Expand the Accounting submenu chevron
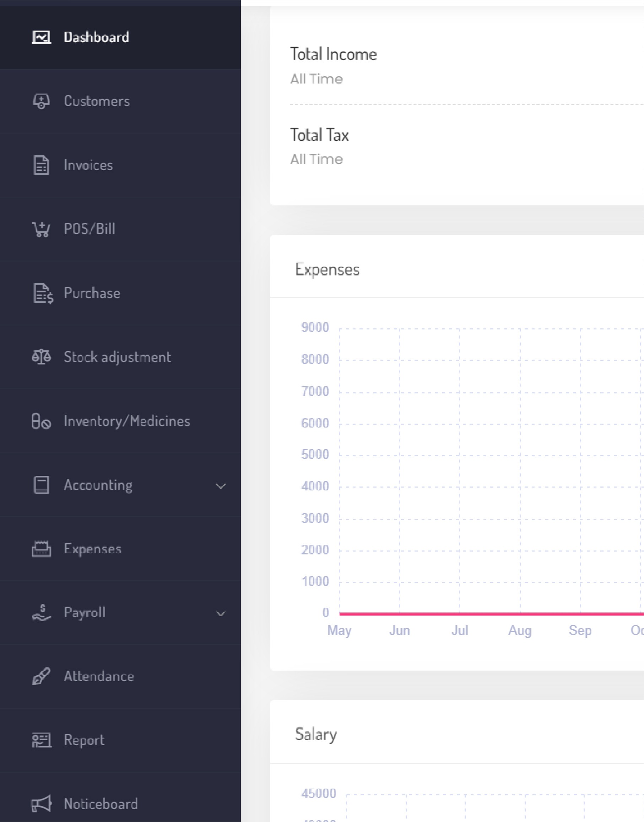 coord(221,485)
